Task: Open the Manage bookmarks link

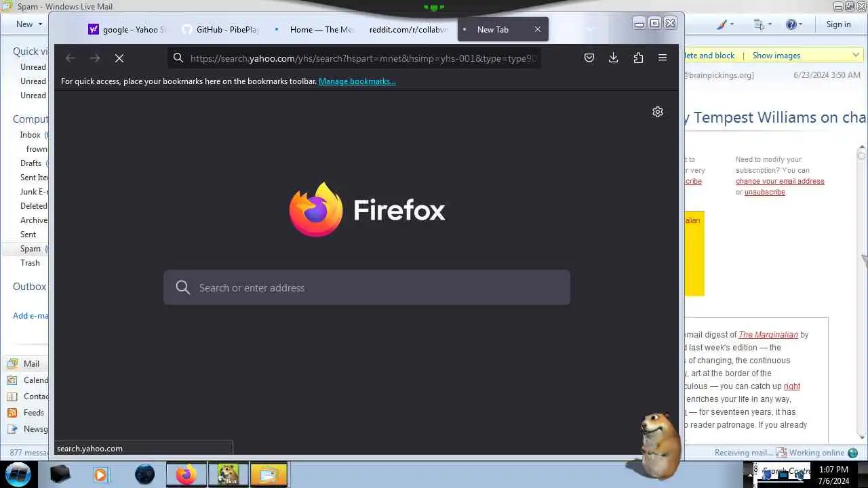Action: pos(357,81)
